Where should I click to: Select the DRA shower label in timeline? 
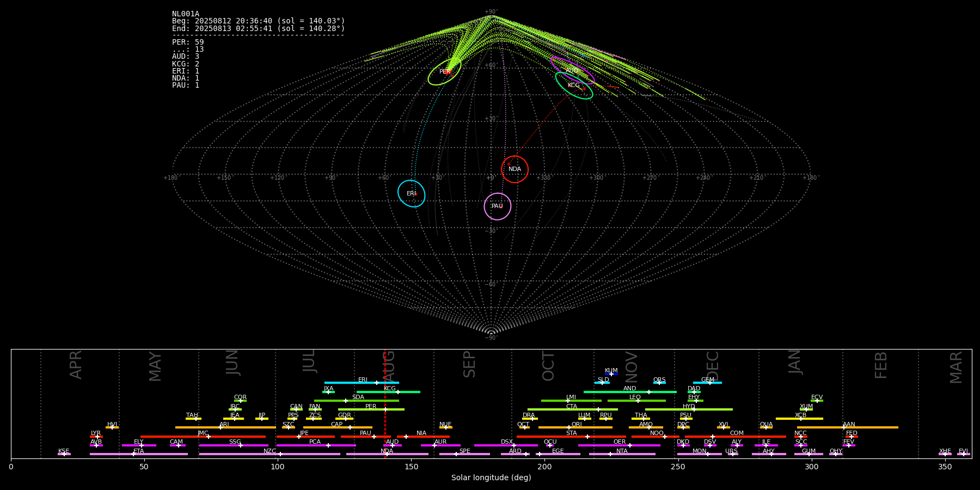click(529, 415)
